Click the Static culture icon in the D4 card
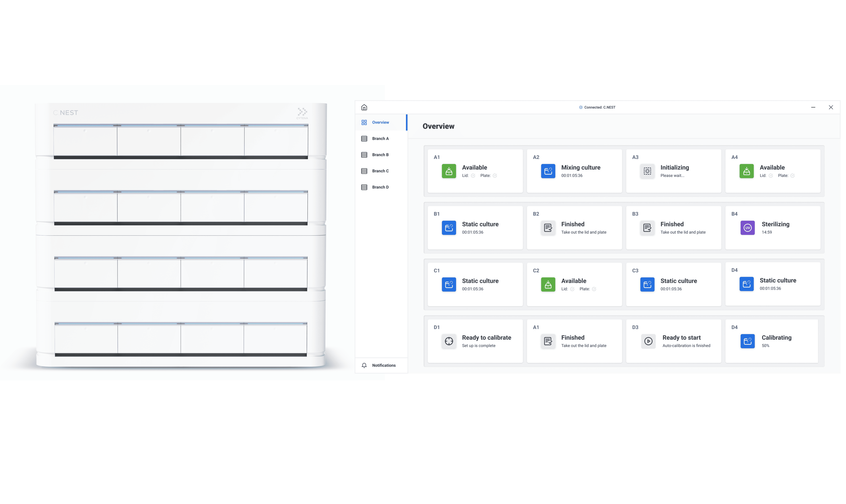This screenshot has width=846, height=504. click(747, 284)
